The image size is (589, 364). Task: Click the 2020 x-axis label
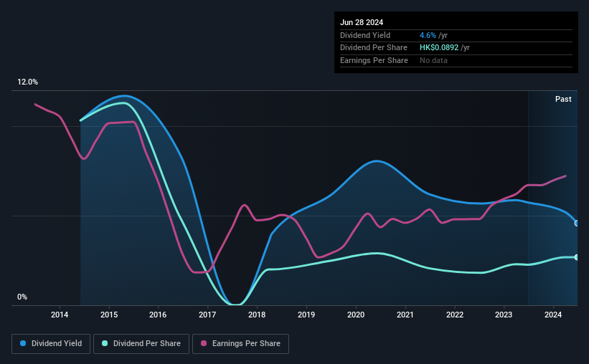click(x=356, y=315)
